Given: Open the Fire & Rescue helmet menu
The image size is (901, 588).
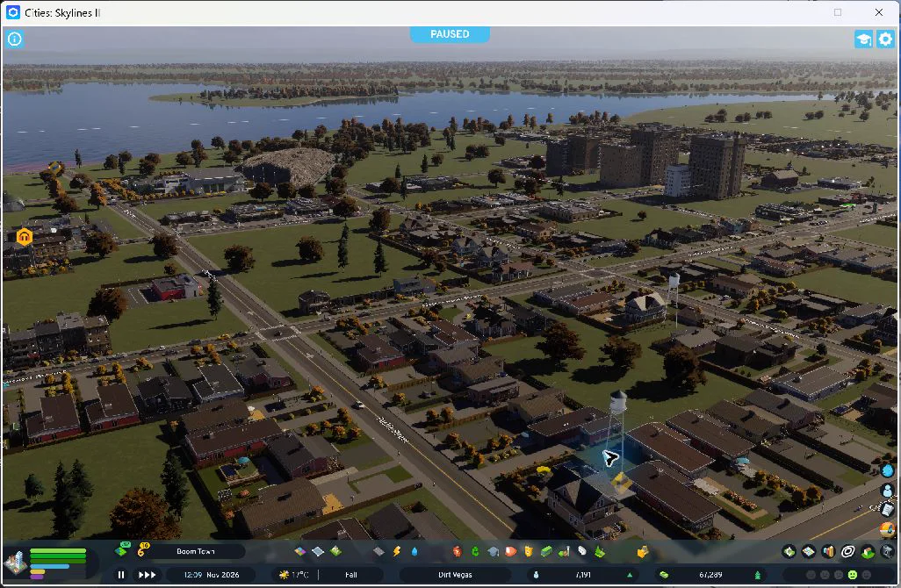Looking at the screenshot, I should pyautogui.click(x=510, y=551).
